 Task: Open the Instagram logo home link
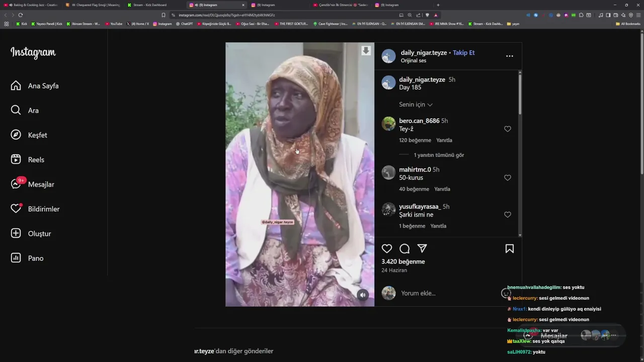pyautogui.click(x=33, y=53)
